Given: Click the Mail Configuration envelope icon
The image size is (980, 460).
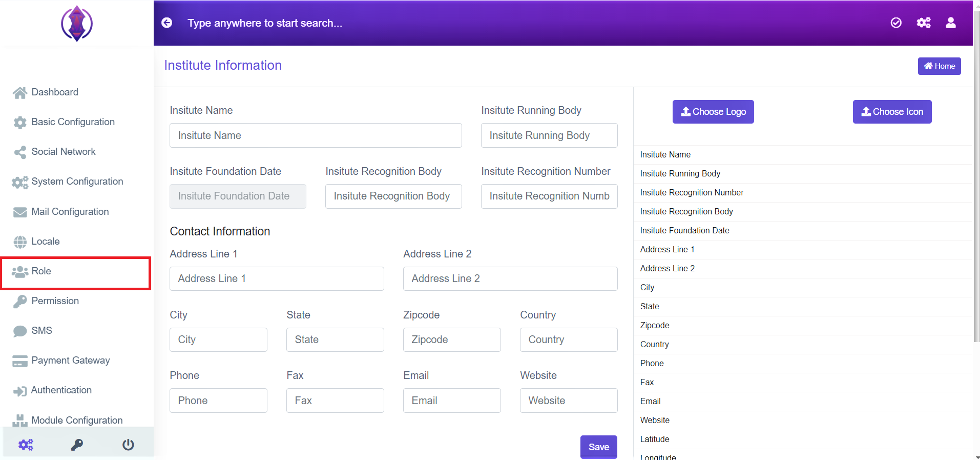Looking at the screenshot, I should pos(20,212).
